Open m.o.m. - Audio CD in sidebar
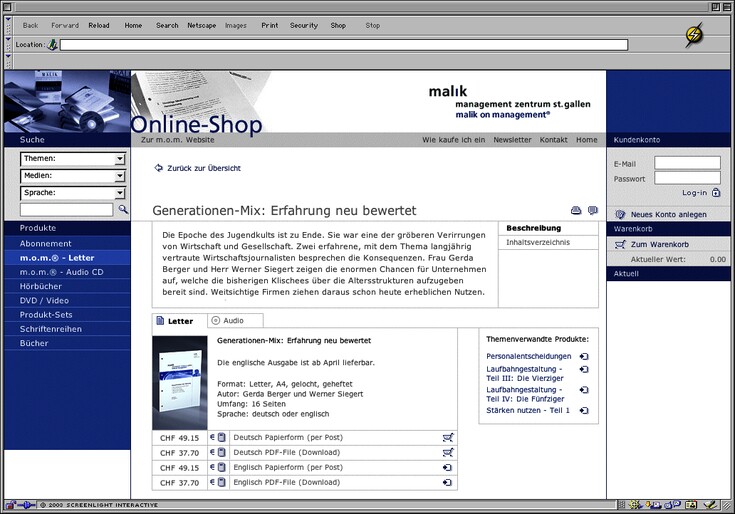 point(68,272)
